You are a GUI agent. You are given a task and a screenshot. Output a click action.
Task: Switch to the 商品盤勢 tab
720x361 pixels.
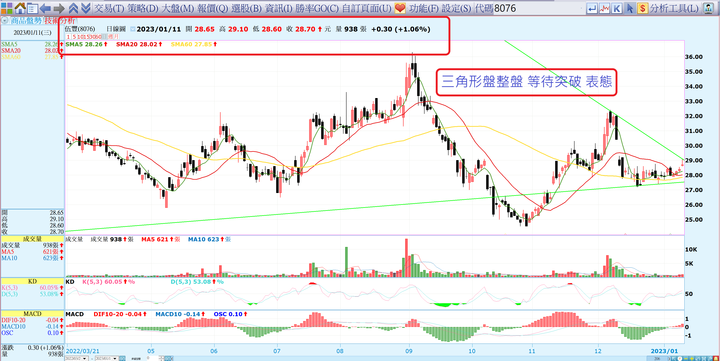[26, 21]
